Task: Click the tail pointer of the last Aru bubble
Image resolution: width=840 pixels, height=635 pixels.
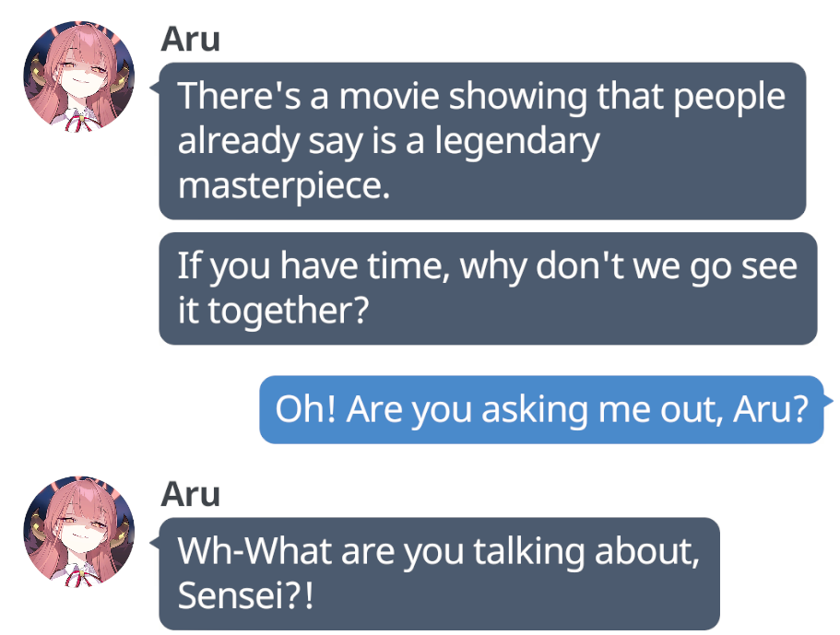Action: [x=155, y=542]
